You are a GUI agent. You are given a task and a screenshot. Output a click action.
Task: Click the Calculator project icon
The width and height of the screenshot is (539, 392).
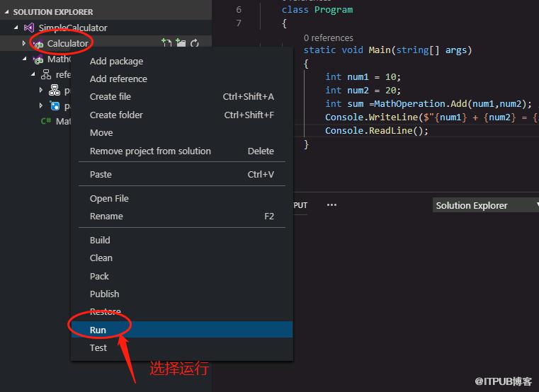point(38,44)
